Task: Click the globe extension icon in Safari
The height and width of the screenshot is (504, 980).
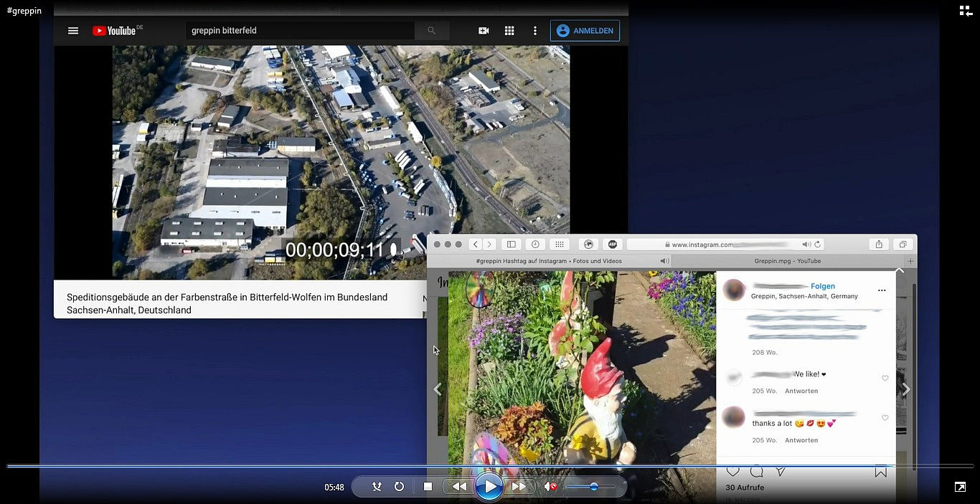Action: pos(588,244)
